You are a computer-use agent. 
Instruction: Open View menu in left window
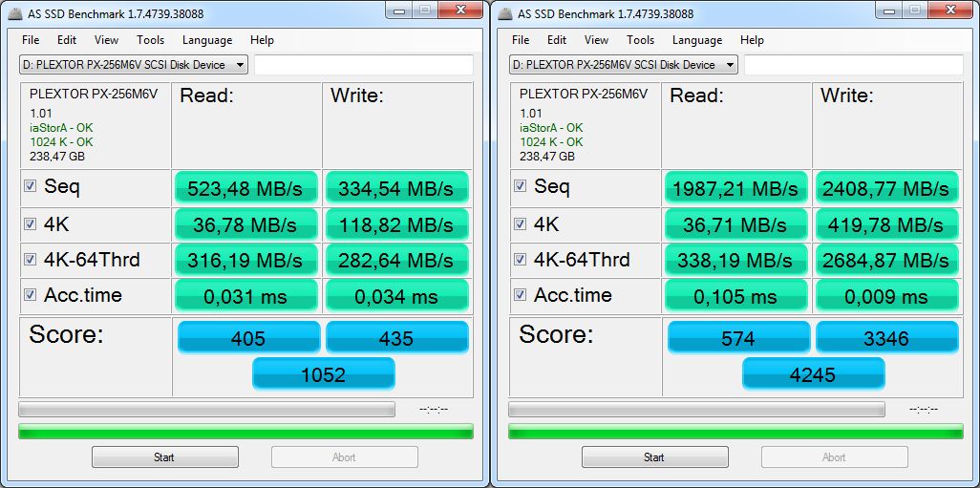[106, 40]
